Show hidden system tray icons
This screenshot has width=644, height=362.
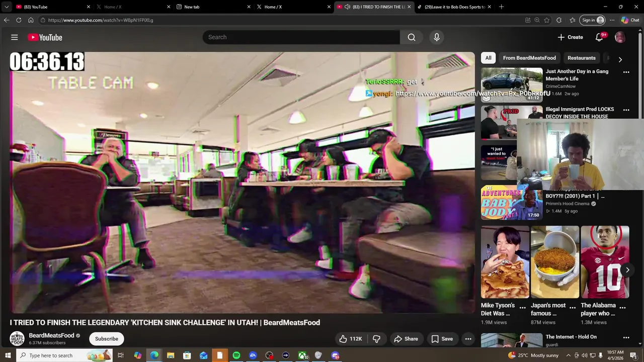[569, 355]
